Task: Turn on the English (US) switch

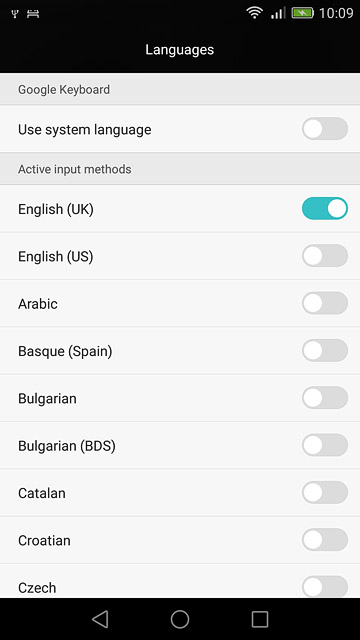Action: click(x=325, y=256)
